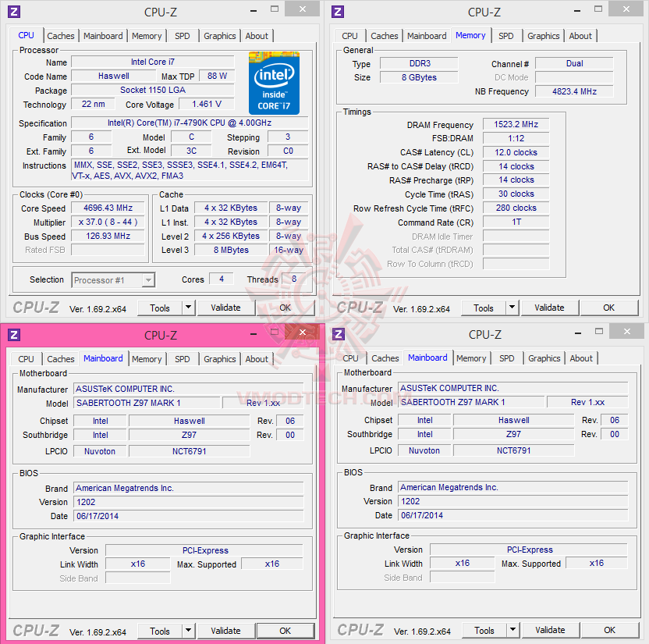This screenshot has width=649, height=644.
Task: Switch to the SPD tab in the CPU tab window
Action: [182, 36]
